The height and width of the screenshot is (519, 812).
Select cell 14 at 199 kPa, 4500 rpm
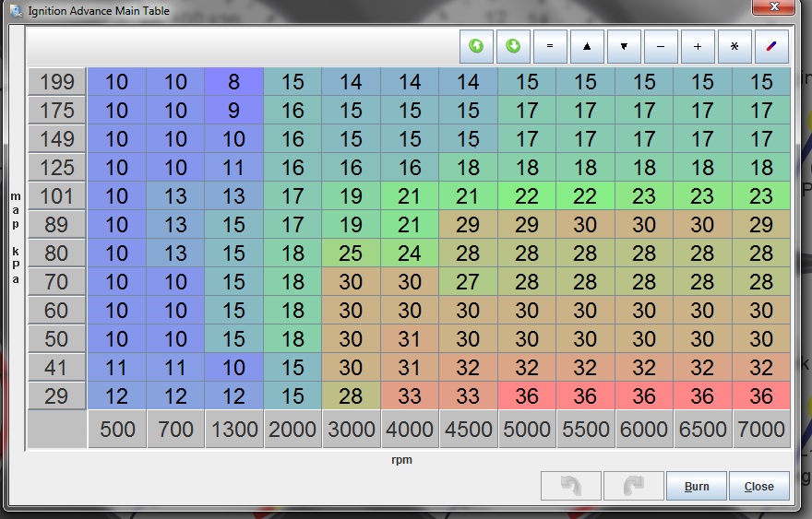468,82
